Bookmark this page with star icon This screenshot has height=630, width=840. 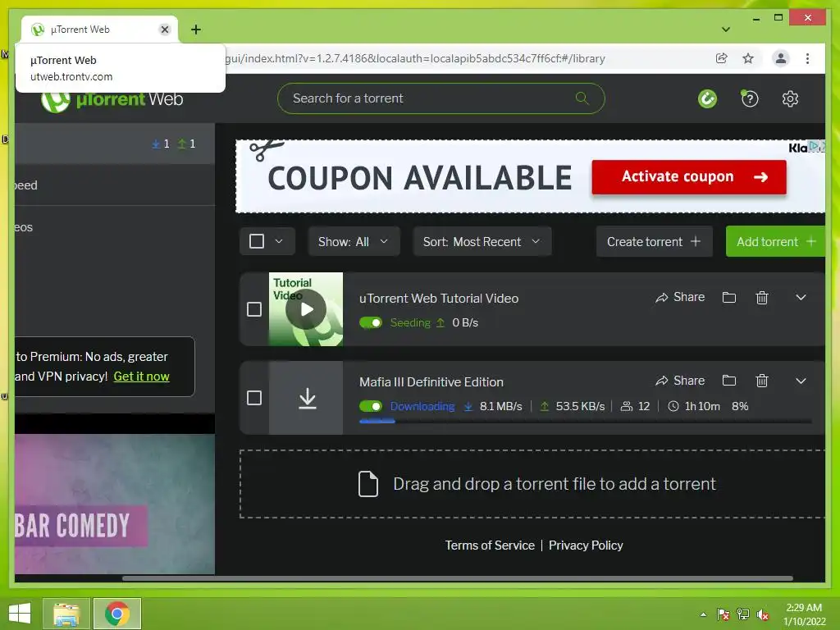pos(748,58)
